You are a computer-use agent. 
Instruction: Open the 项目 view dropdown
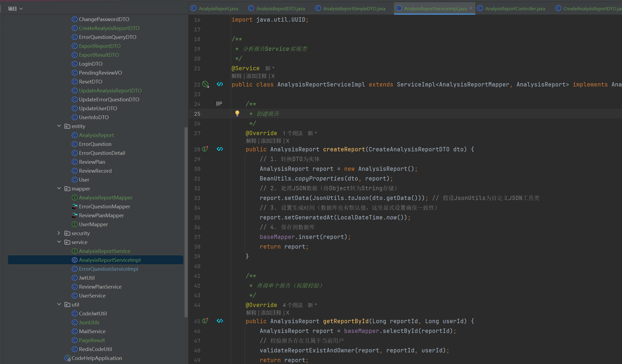coord(16,8)
